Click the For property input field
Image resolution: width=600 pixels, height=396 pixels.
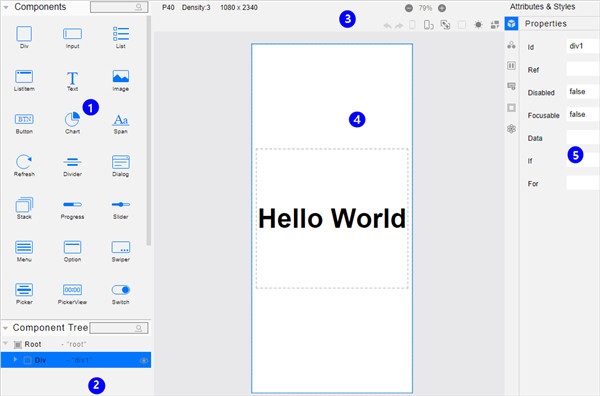(583, 183)
